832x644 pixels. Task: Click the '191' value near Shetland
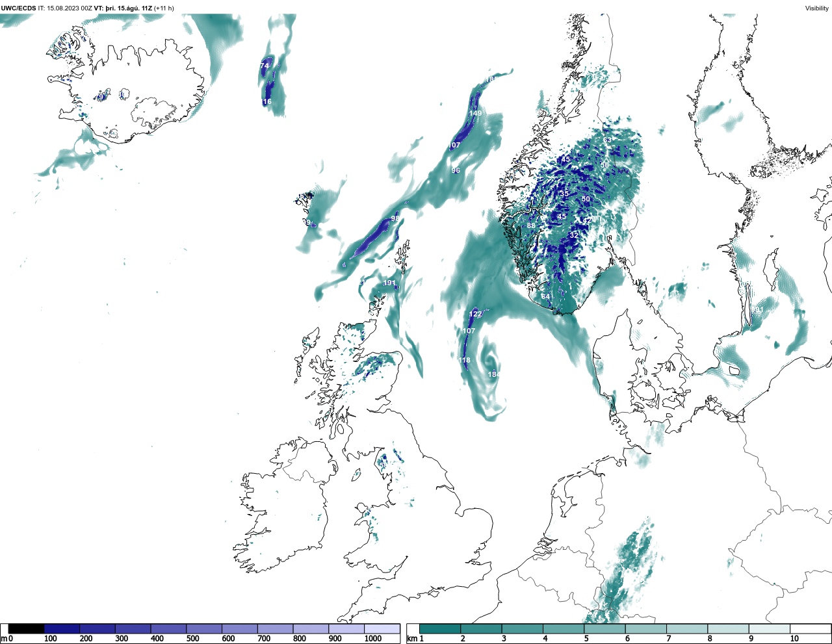pos(389,283)
